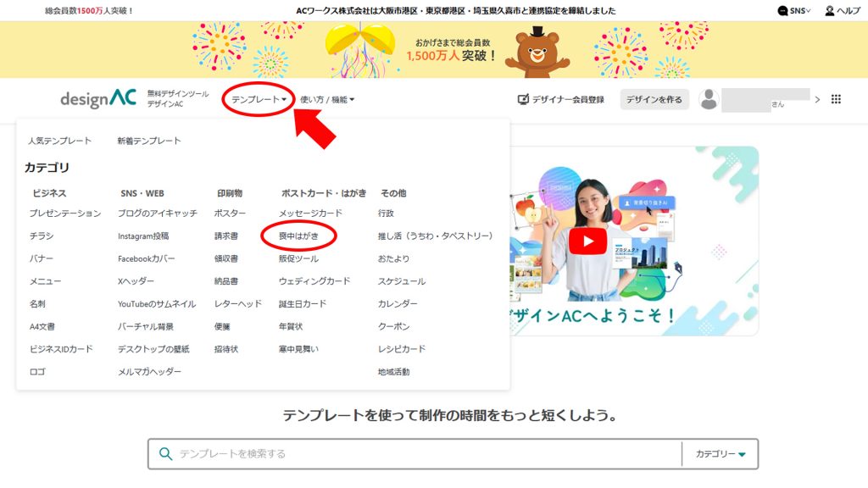Click the search magnifier icon
868x488 pixels.
click(x=165, y=454)
